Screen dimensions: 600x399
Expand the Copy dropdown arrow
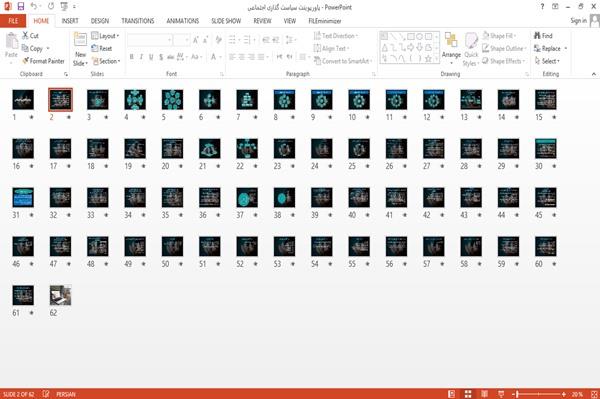48,48
